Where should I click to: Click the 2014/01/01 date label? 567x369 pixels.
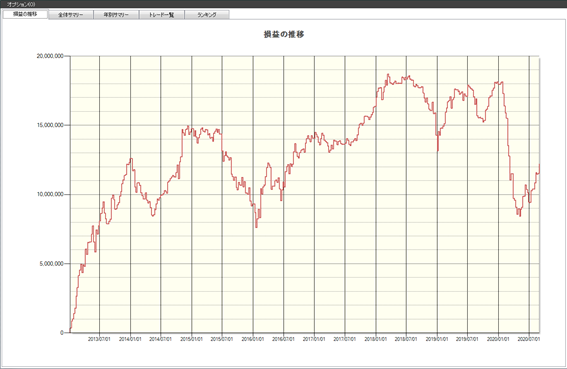[x=130, y=339]
